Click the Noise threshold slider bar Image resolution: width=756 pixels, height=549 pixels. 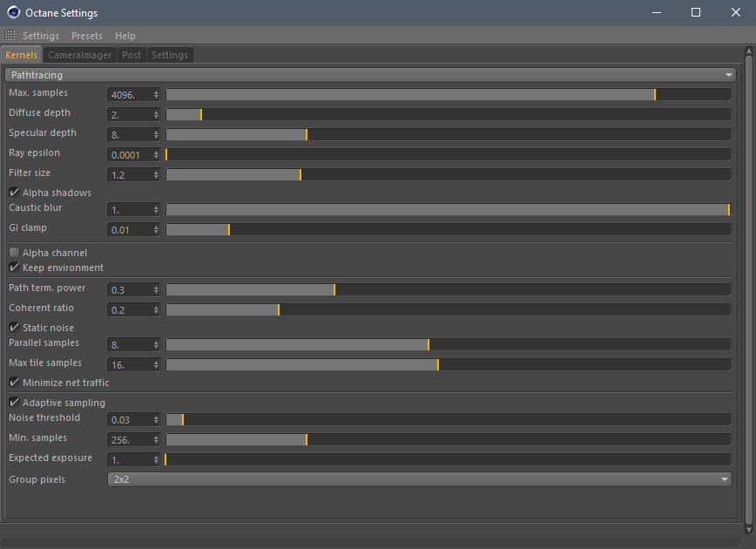click(x=449, y=420)
